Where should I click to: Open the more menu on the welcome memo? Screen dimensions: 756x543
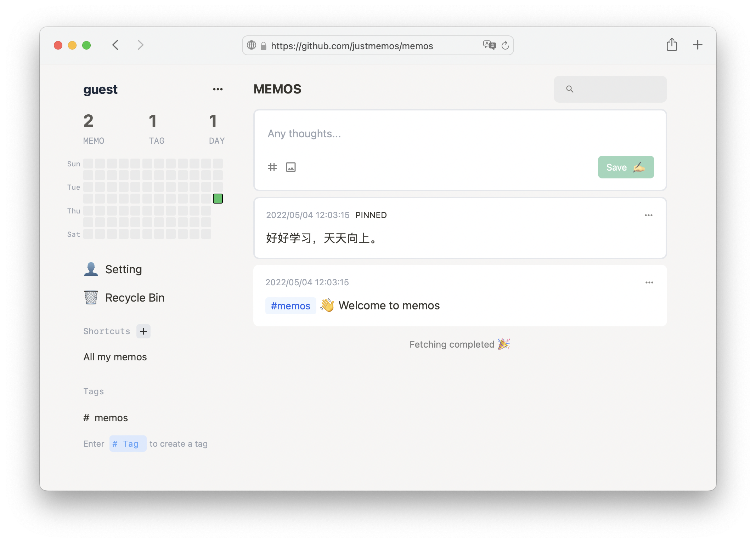point(649,282)
